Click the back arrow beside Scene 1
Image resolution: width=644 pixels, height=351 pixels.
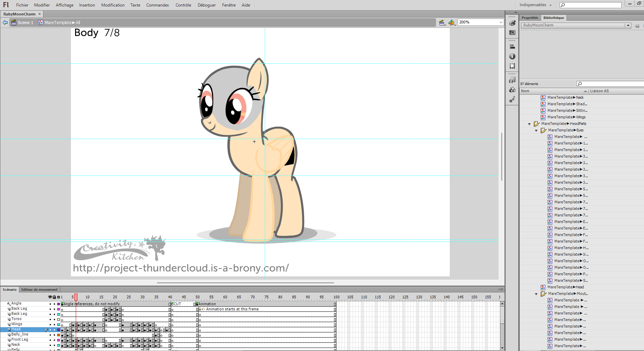tap(5, 23)
